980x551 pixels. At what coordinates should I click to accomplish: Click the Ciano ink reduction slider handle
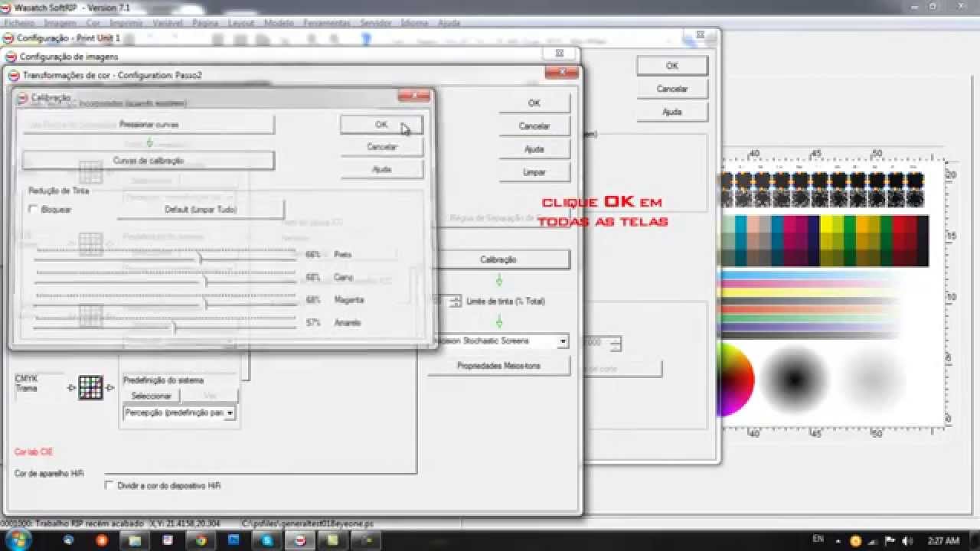(x=206, y=281)
